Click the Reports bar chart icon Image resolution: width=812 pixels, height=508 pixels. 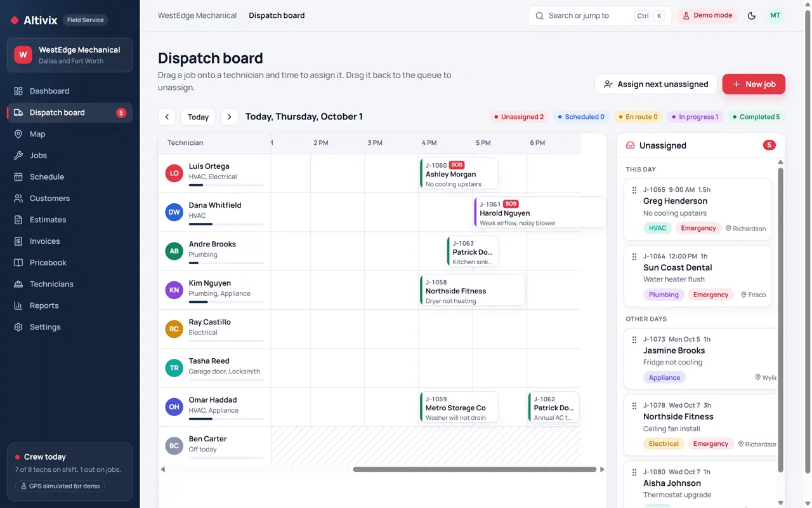pos(18,305)
